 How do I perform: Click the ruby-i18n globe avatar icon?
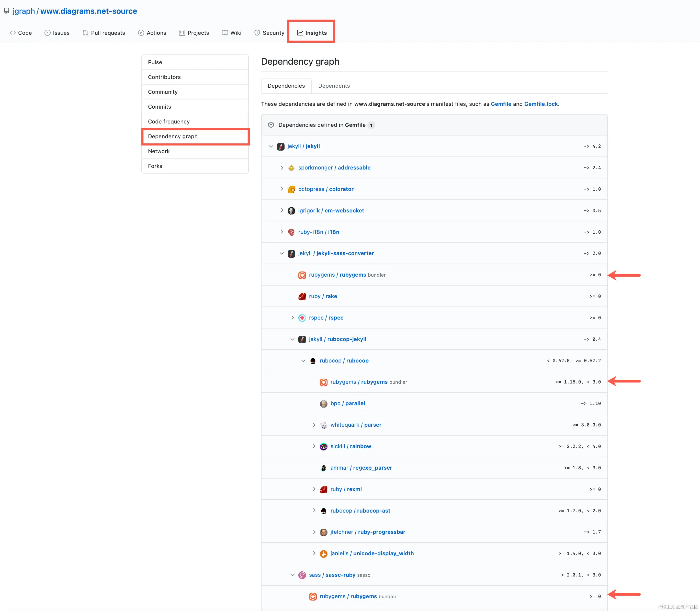click(291, 232)
